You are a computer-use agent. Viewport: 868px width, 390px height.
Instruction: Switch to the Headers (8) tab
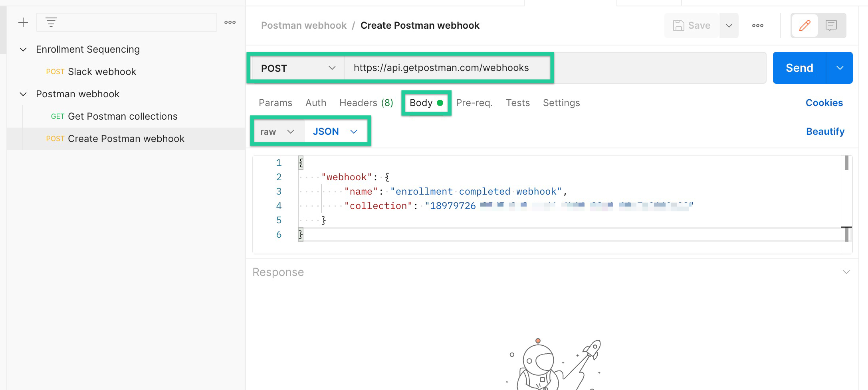[x=366, y=103]
